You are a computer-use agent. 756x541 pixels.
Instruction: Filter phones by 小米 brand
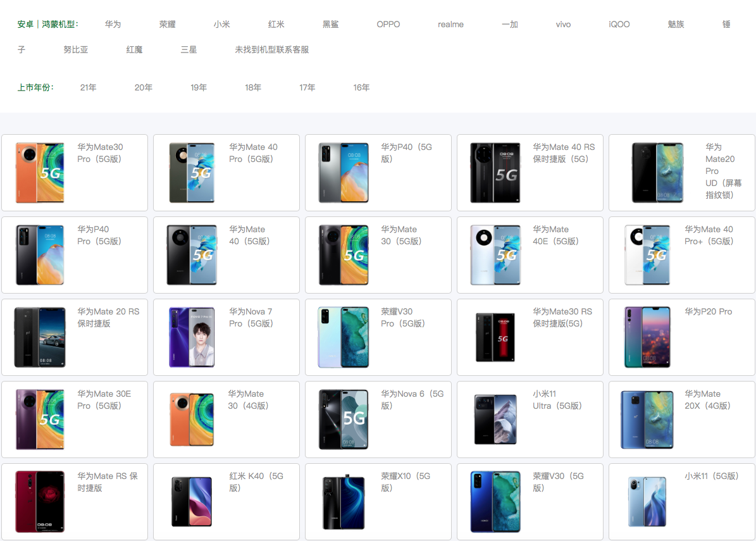point(222,24)
